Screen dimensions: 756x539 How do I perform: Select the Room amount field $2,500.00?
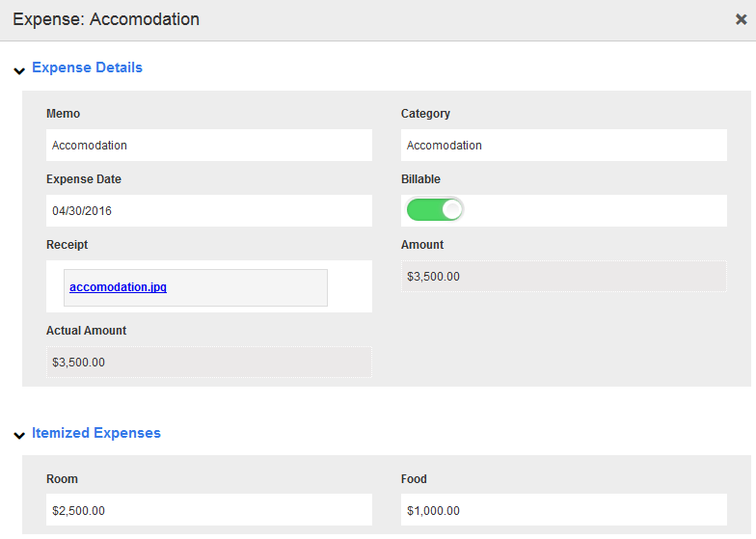(208, 511)
